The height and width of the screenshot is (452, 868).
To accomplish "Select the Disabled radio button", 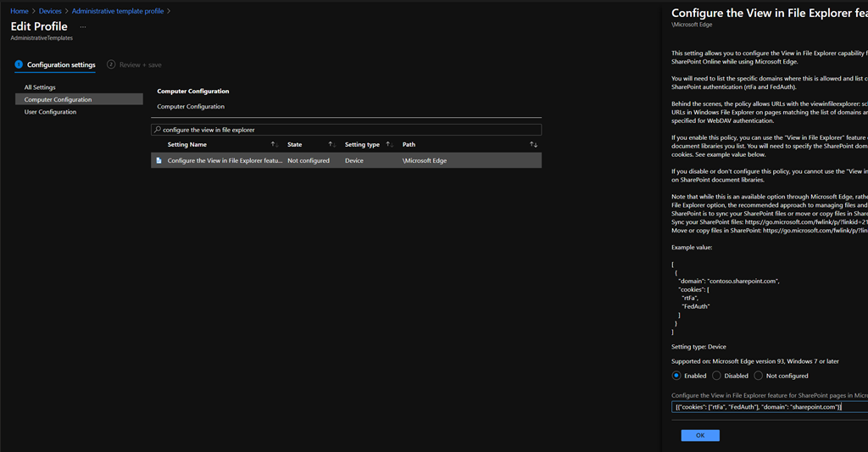I will tap(717, 376).
